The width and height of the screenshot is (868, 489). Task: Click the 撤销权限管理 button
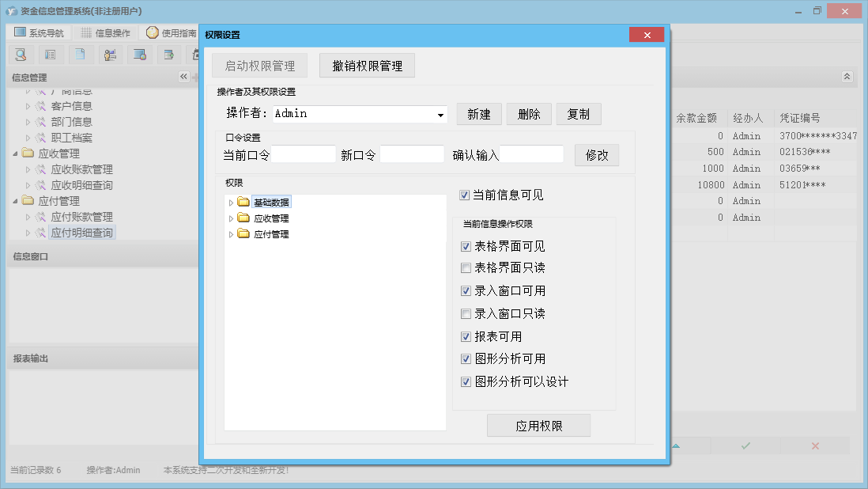click(x=367, y=66)
